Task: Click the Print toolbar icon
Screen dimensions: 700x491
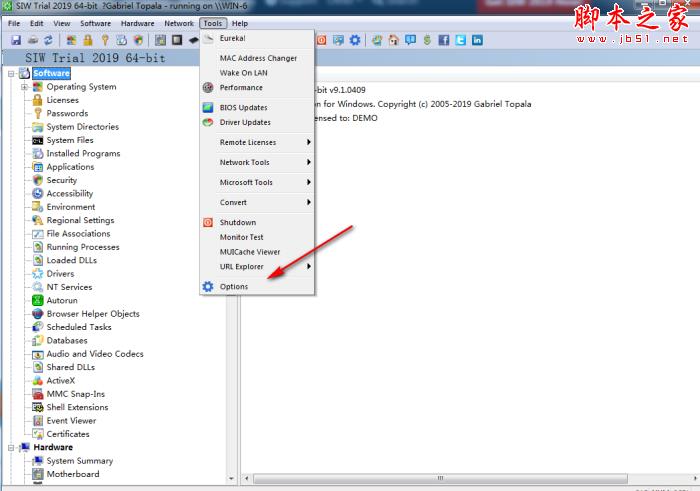Action: pos(32,40)
